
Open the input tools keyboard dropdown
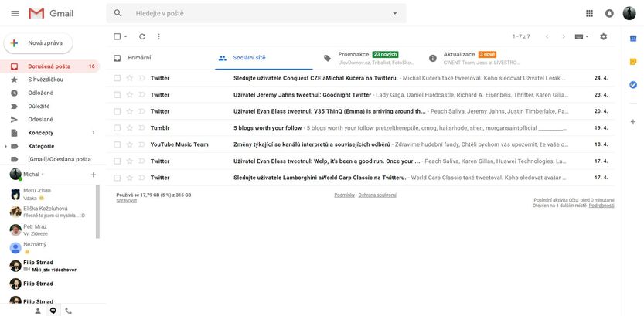(x=582, y=36)
